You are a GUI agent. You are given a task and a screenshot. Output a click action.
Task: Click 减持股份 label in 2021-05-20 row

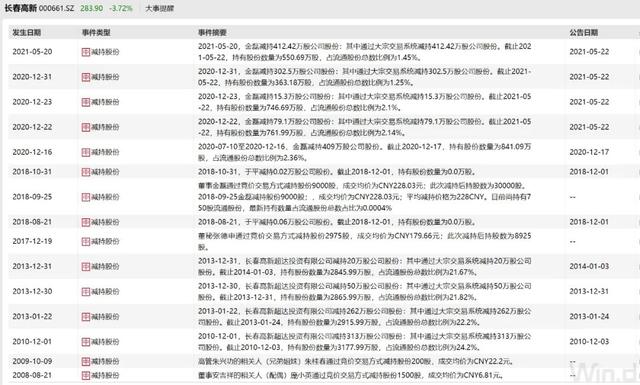(105, 52)
